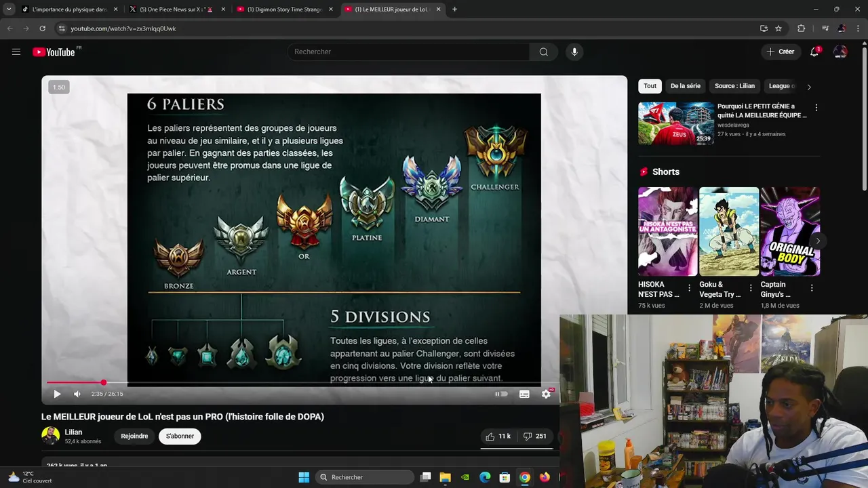Viewport: 868px width, 488px height.
Task: Show more filter chips with the arrow
Action: pos(808,87)
